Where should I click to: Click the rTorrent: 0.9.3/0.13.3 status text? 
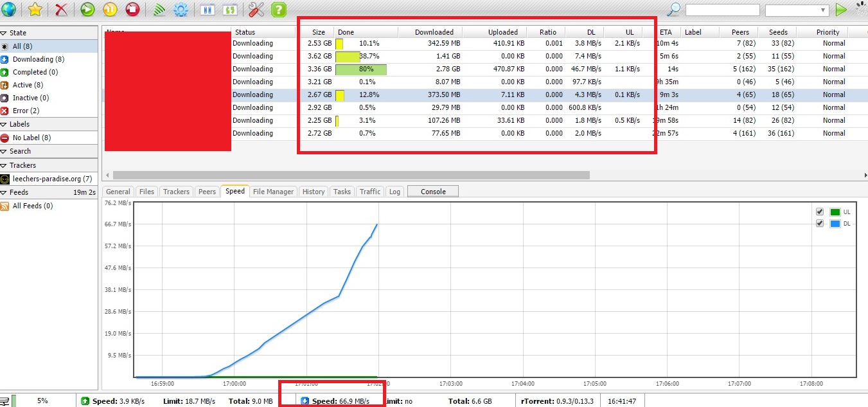point(557,401)
